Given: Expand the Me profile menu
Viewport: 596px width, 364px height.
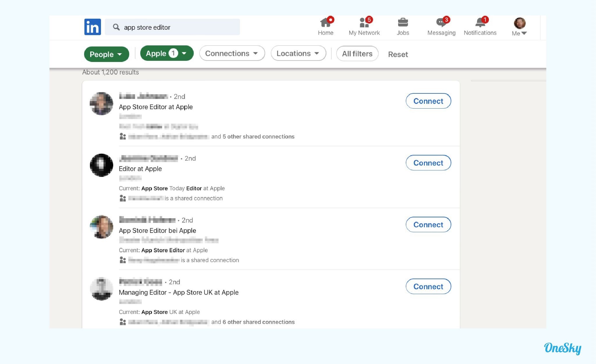Looking at the screenshot, I should (519, 26).
